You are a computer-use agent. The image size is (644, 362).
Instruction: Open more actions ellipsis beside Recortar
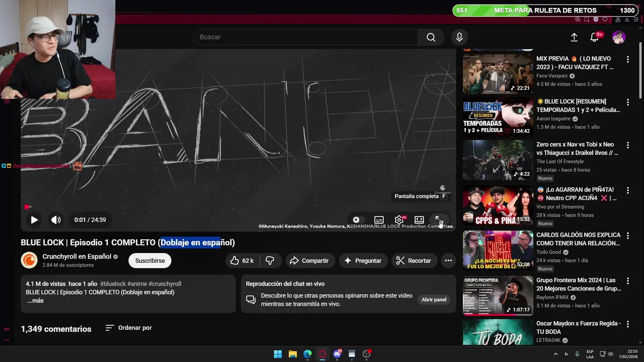(448, 260)
